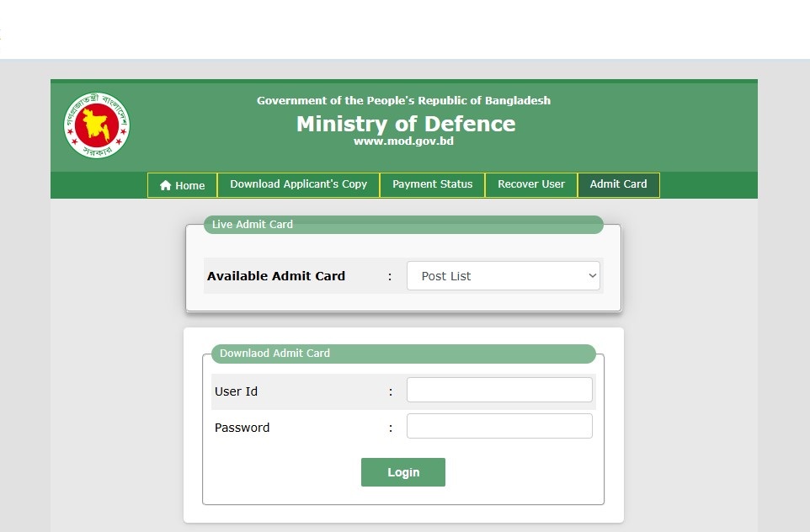Click the Password label text
Screen dimensions: 810x532
242,428
